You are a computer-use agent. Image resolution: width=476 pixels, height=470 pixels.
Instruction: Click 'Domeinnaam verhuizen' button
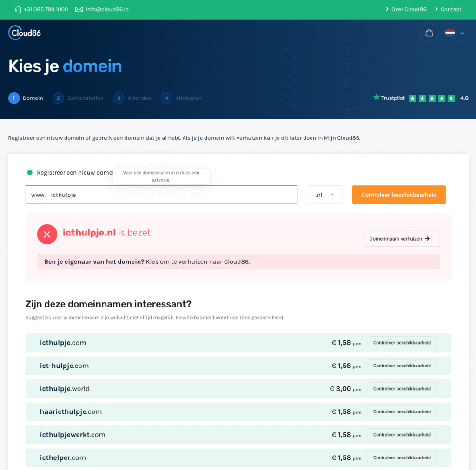coord(401,239)
